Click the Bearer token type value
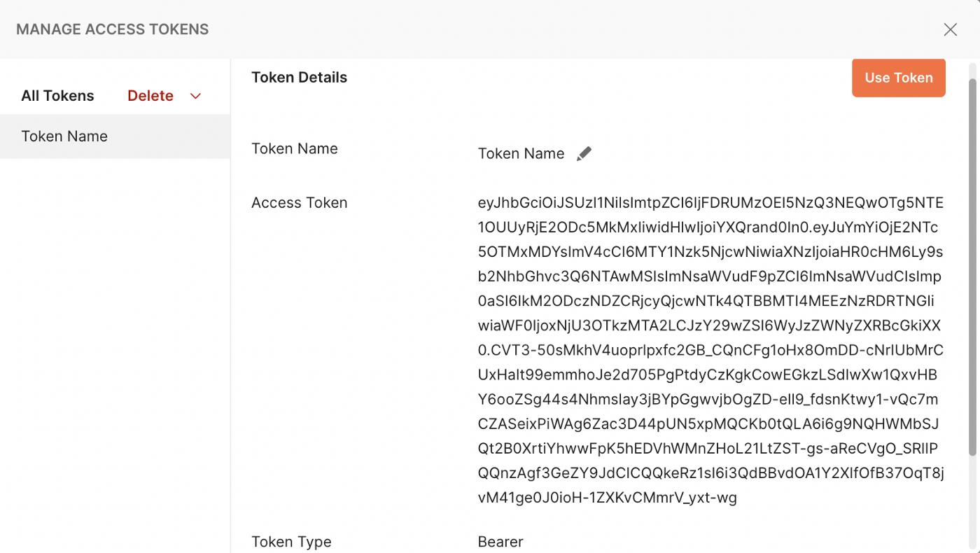This screenshot has width=980, height=553. [x=500, y=542]
